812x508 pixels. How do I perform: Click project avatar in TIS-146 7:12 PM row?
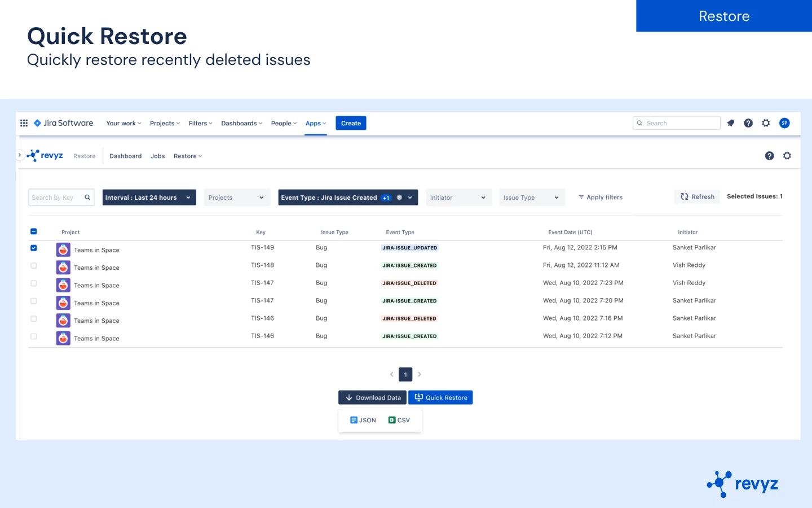(63, 338)
